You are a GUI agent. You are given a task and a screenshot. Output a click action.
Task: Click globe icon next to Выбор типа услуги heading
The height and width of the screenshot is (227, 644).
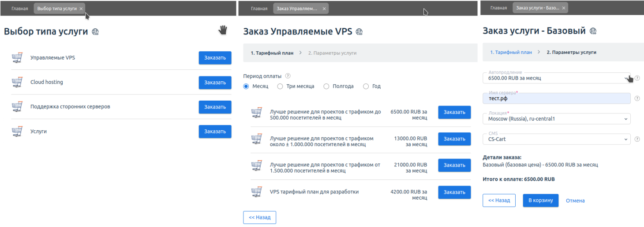coord(95,31)
